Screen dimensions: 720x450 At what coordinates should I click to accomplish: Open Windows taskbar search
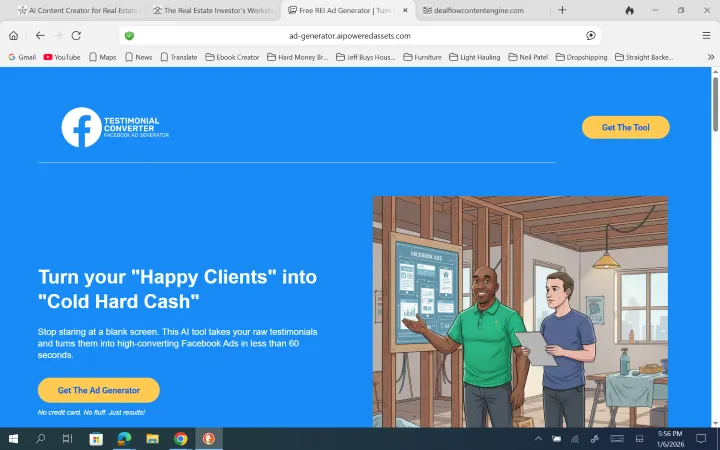(x=40, y=439)
